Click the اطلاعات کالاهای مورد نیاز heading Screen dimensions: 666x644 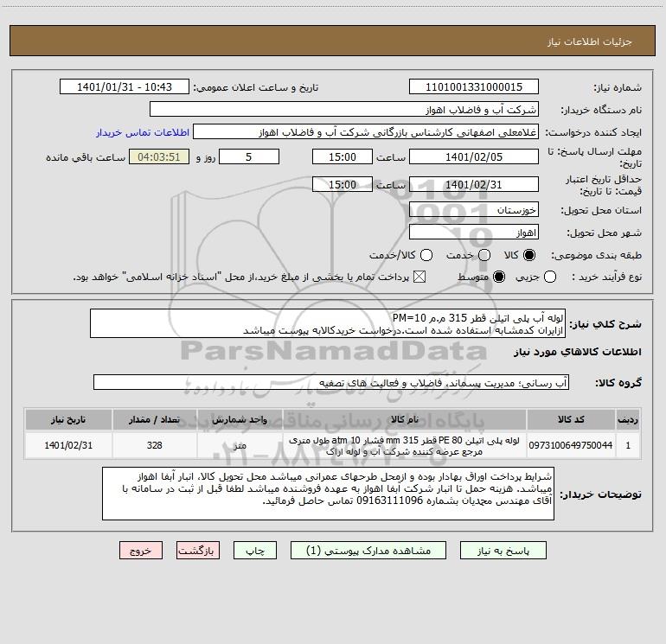click(x=577, y=352)
